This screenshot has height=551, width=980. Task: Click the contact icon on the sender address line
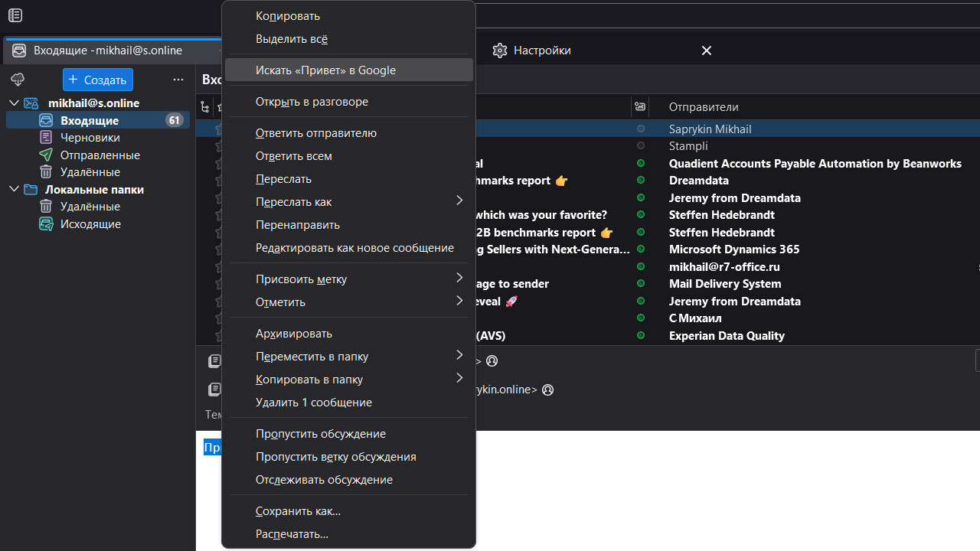tap(492, 360)
